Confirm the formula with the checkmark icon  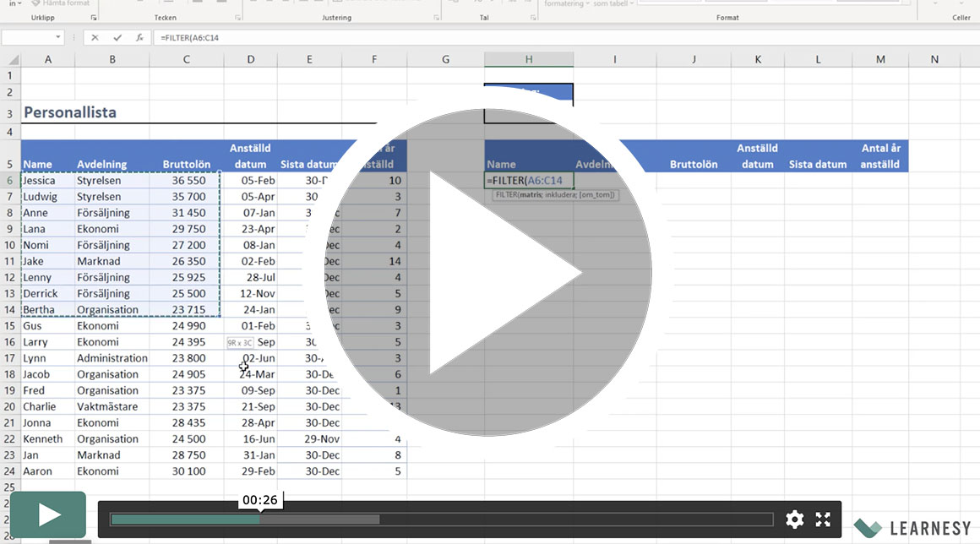coord(117,37)
